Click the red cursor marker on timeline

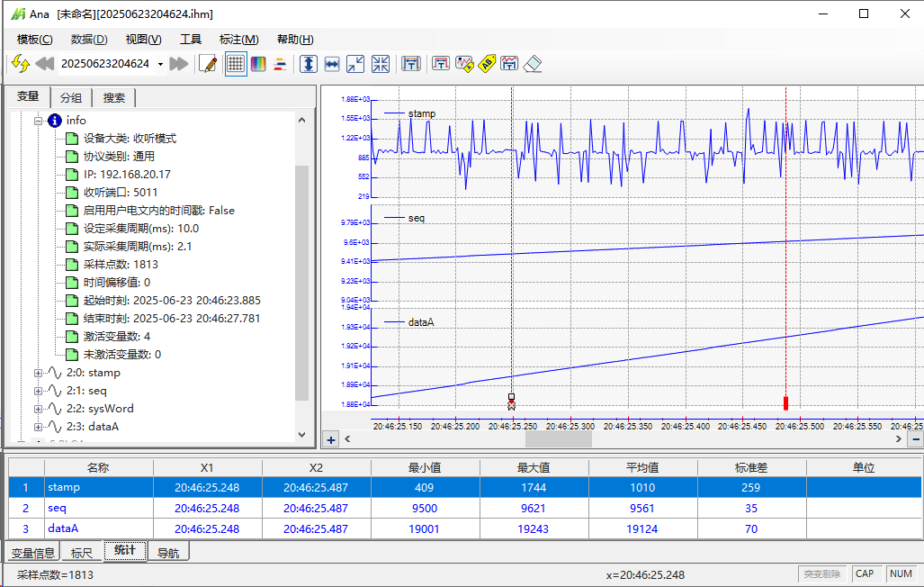tap(785, 402)
